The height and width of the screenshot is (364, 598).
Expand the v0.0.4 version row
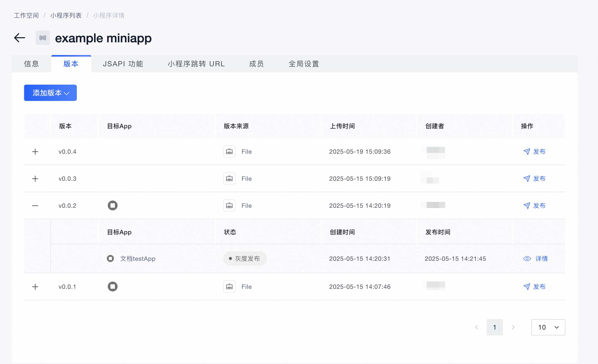click(x=35, y=152)
